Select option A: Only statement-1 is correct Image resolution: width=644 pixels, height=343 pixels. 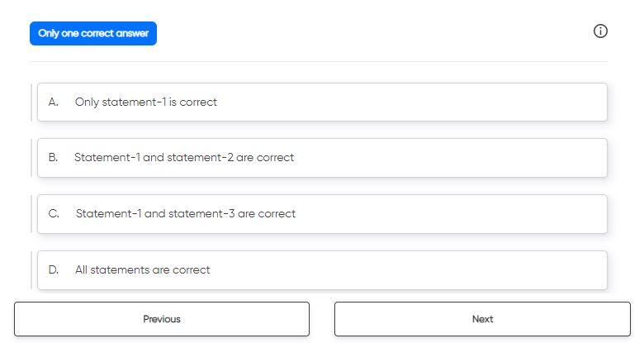(x=322, y=102)
